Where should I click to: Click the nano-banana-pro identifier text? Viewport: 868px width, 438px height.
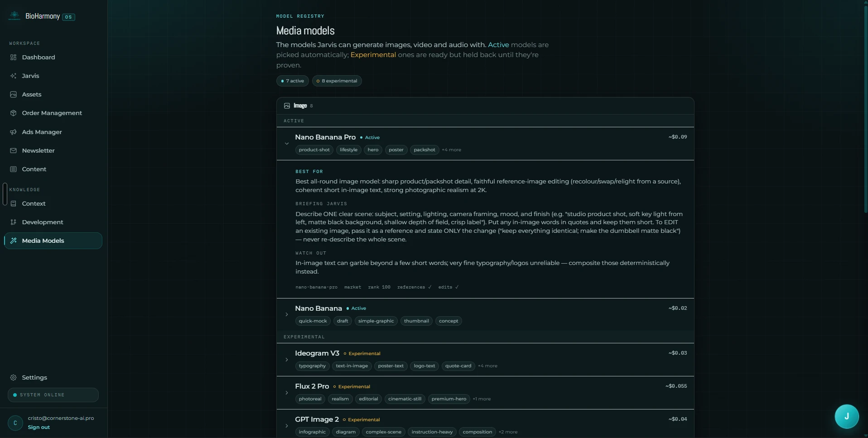coord(316,287)
